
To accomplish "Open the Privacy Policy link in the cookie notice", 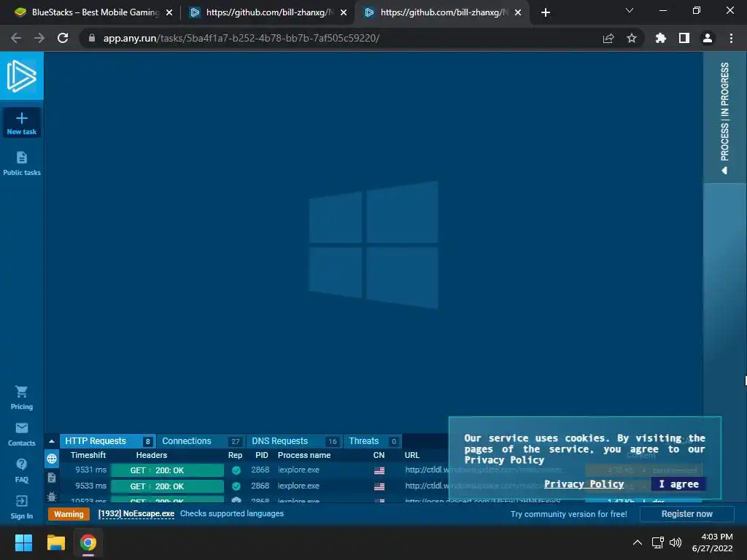I will pos(584,484).
